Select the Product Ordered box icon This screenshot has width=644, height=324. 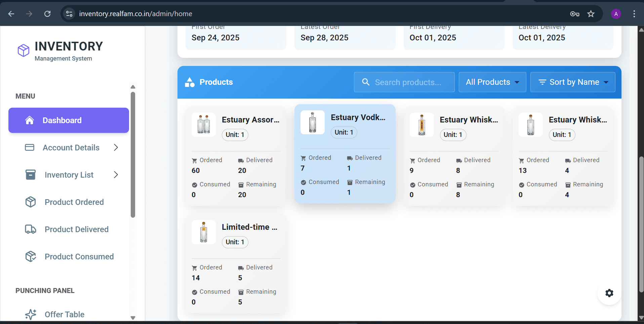(x=31, y=202)
